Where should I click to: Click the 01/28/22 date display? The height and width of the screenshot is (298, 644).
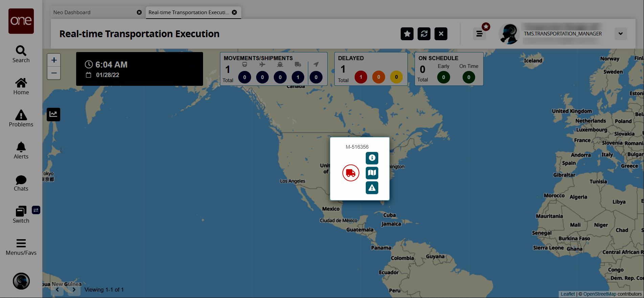[x=108, y=75]
